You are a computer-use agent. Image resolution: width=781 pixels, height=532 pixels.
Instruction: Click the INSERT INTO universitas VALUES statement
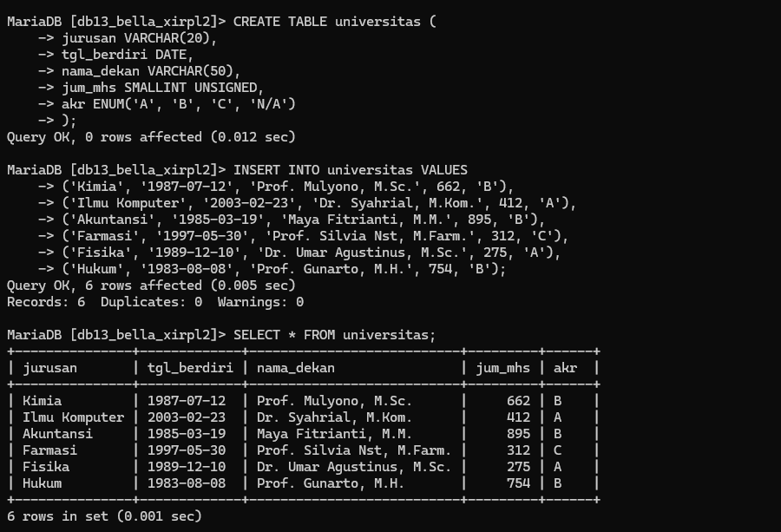pos(351,170)
